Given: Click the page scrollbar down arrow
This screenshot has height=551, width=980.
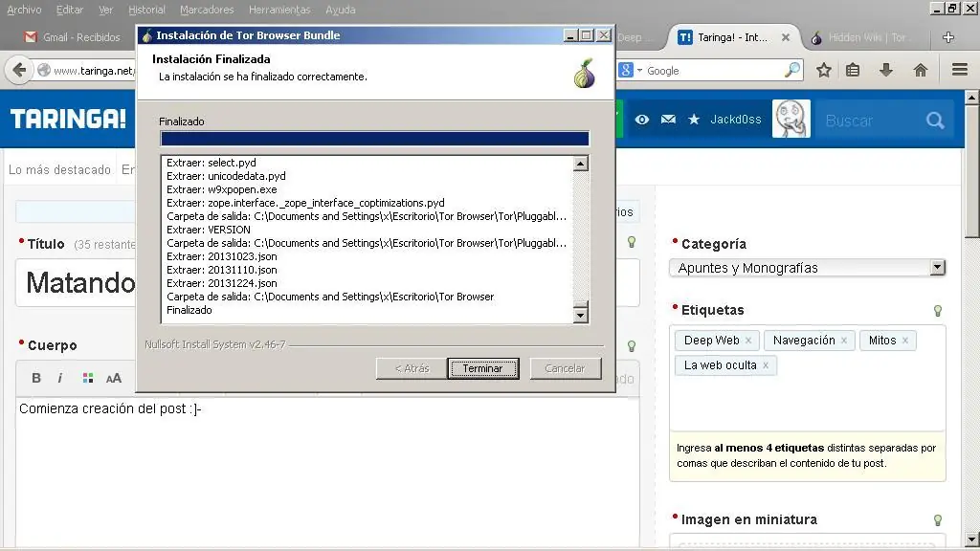Looking at the screenshot, I should tap(971, 540).
